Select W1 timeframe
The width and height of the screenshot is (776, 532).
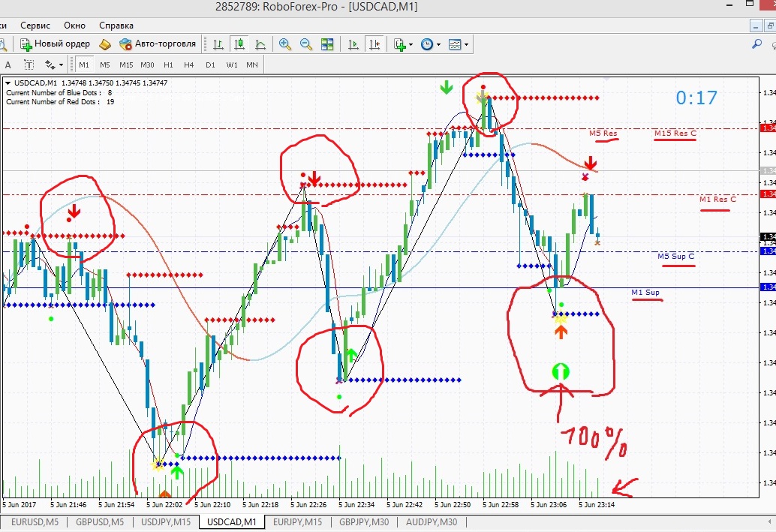pos(232,65)
